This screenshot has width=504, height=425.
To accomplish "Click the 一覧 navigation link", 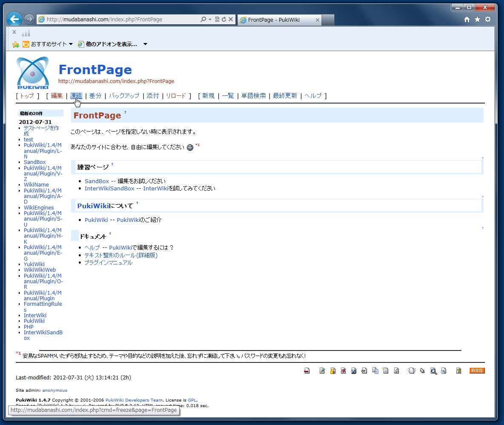I will (x=228, y=95).
